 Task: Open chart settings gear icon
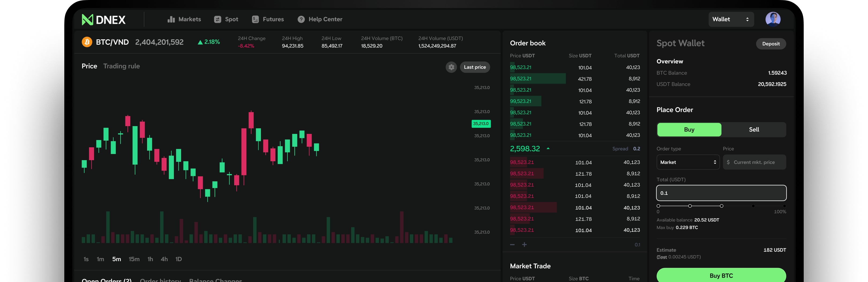click(x=451, y=67)
